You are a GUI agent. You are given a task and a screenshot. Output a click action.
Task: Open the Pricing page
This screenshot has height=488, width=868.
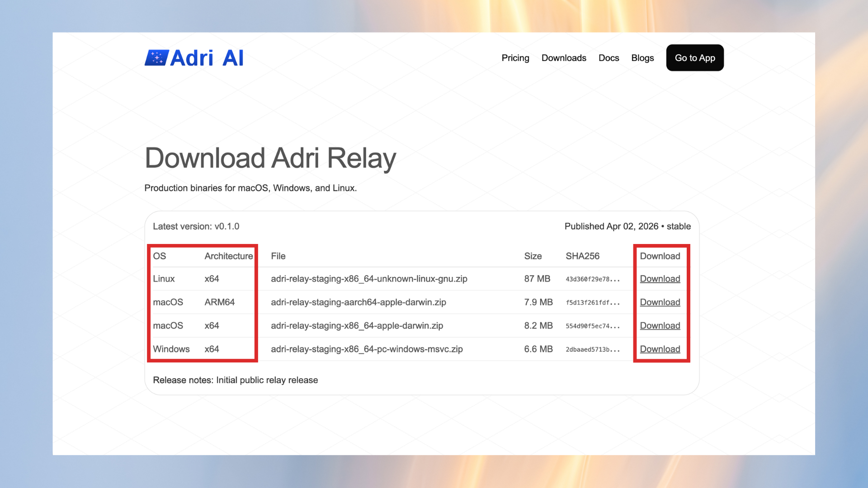(x=515, y=58)
